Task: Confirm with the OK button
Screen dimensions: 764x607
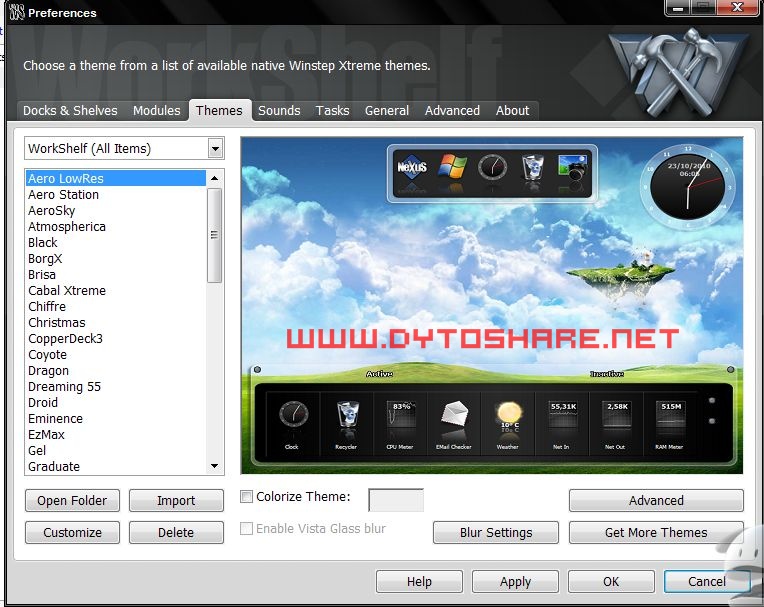Action: [x=611, y=582]
